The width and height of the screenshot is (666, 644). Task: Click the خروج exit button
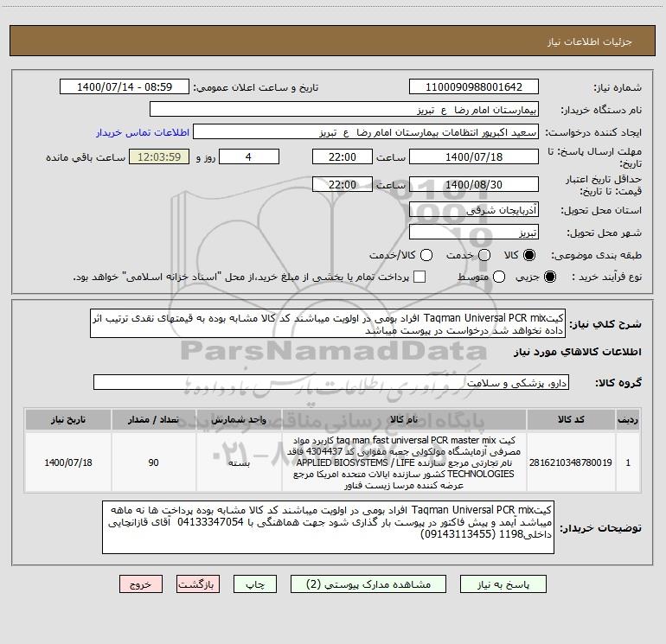[141, 584]
